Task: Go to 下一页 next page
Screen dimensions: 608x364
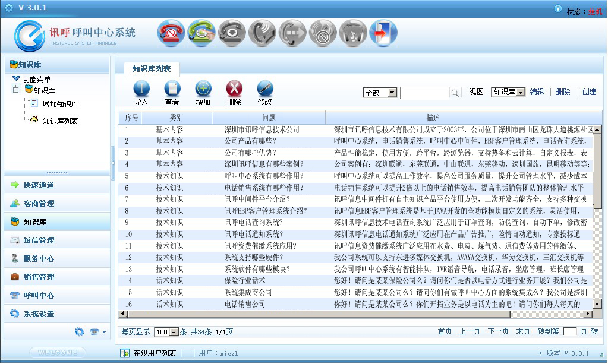Action: point(498,331)
